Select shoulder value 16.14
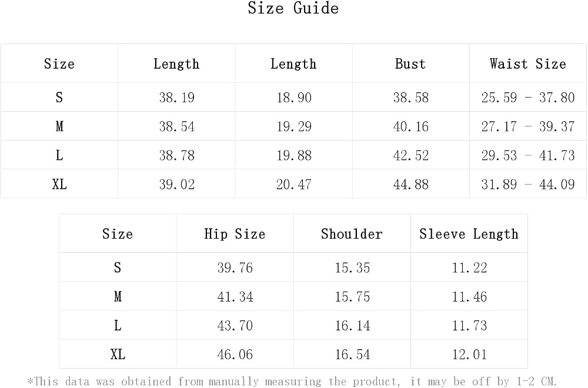 352,326
